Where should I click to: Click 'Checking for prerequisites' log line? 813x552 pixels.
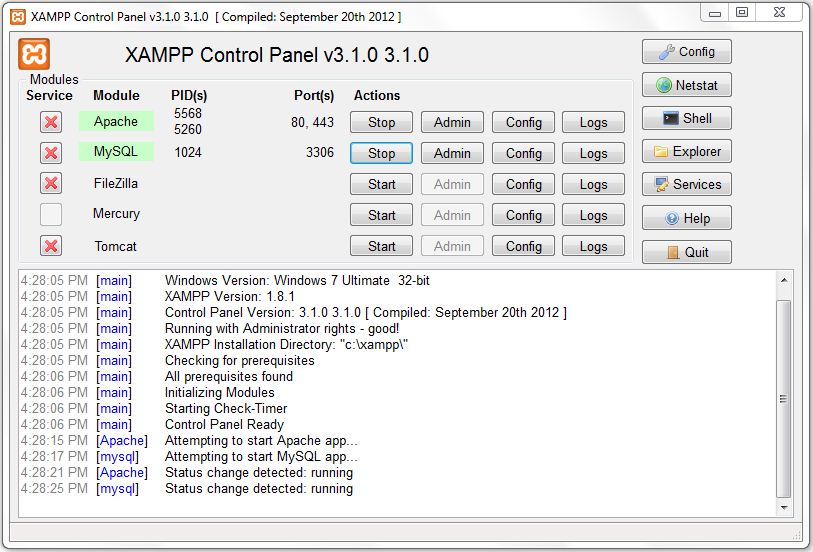point(240,360)
